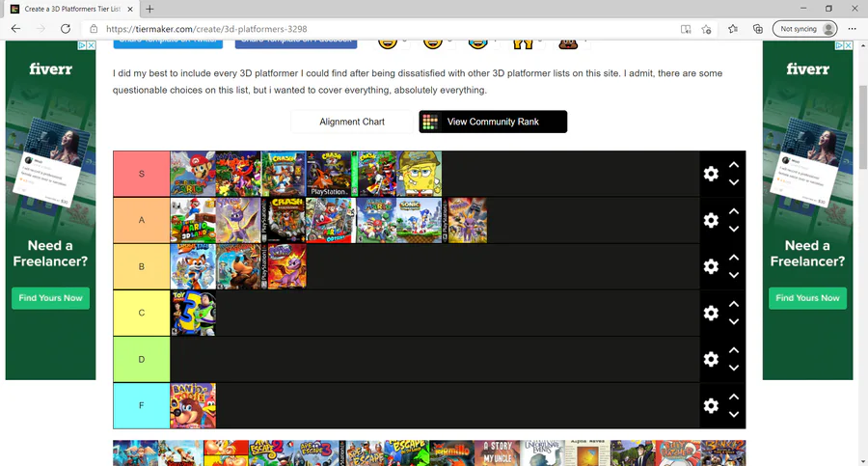The height and width of the screenshot is (466, 868).
Task: Open immersive reader icon in address bar
Action: pos(686,29)
